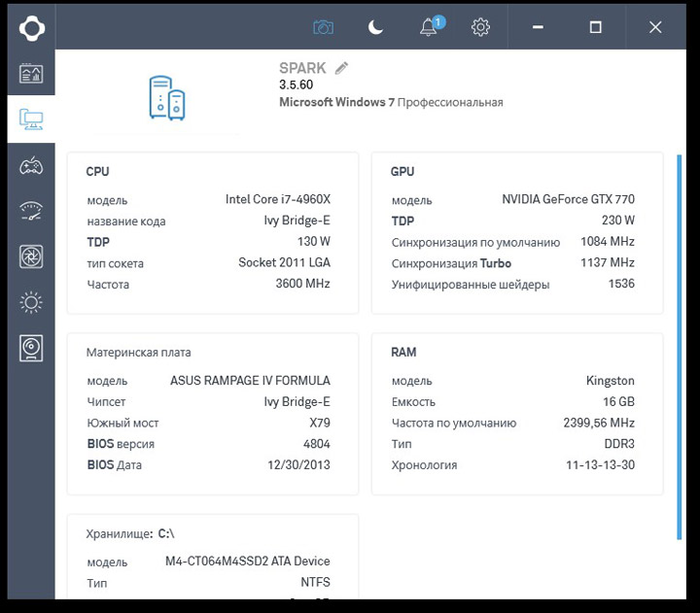Click the BIOS version 4804 value

click(x=317, y=444)
